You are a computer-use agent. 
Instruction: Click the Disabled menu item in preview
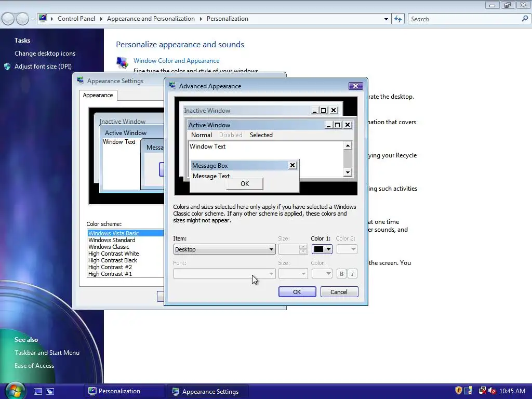pos(231,135)
